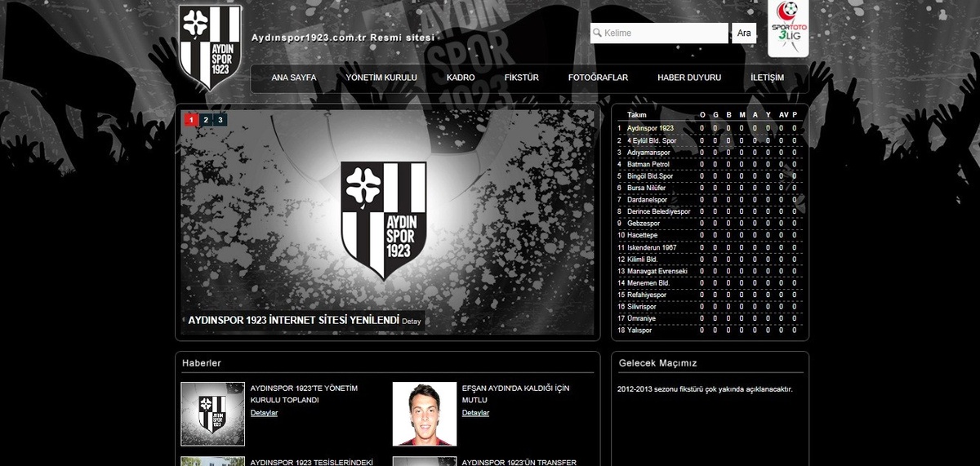Open AYDINSPOR 1923 TESİSLERİNDEKİ news title
The width and height of the screenshot is (980, 466).
pos(311,462)
